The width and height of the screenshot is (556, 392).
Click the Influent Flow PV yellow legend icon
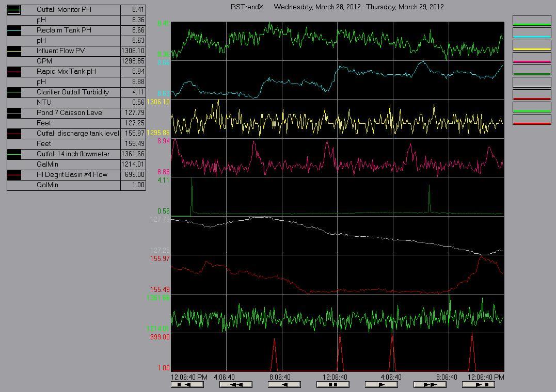pyautogui.click(x=14, y=51)
